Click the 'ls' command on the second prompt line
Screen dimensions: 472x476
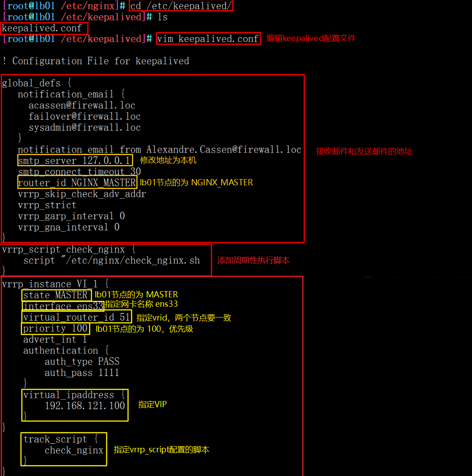point(162,17)
